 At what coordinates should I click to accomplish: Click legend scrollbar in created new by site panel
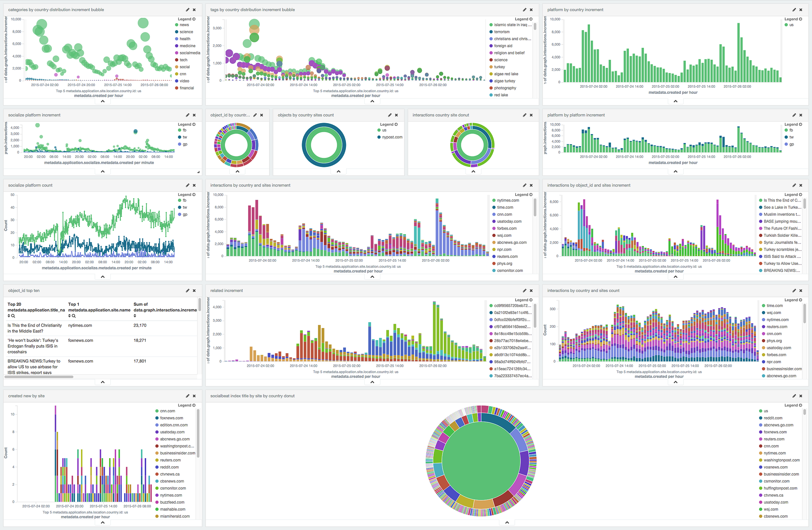click(198, 433)
